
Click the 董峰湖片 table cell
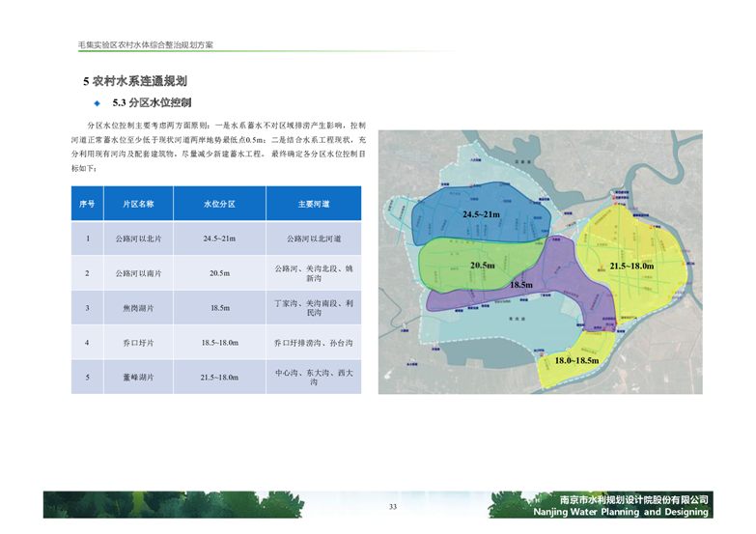138,378
